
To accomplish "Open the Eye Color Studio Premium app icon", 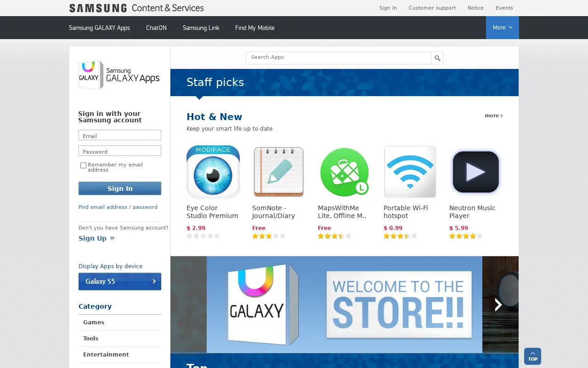I will point(213,172).
